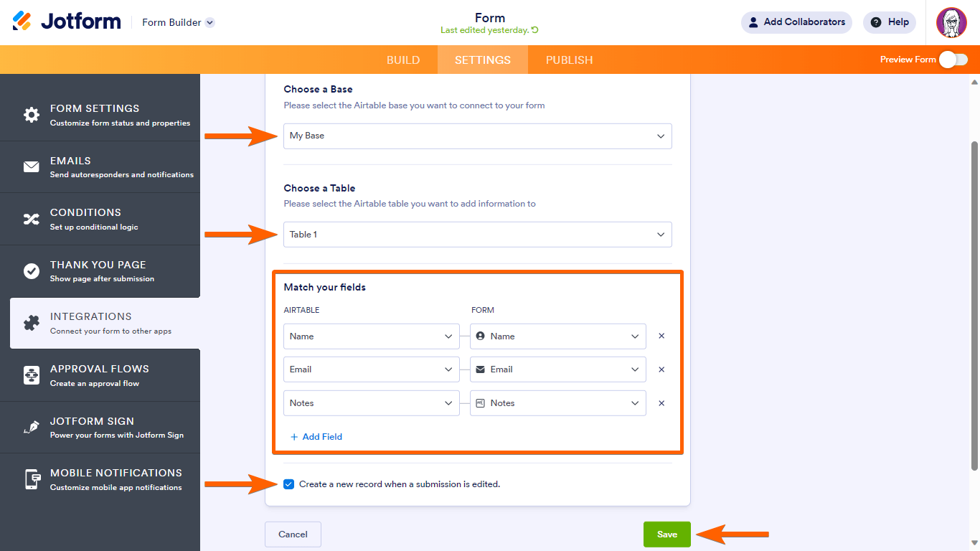Remove the Notes field mapping
The height and width of the screenshot is (551, 980).
[661, 403]
